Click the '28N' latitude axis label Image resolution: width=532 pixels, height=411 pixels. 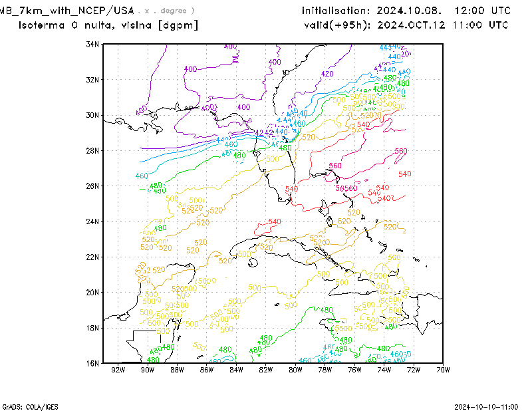coord(92,151)
